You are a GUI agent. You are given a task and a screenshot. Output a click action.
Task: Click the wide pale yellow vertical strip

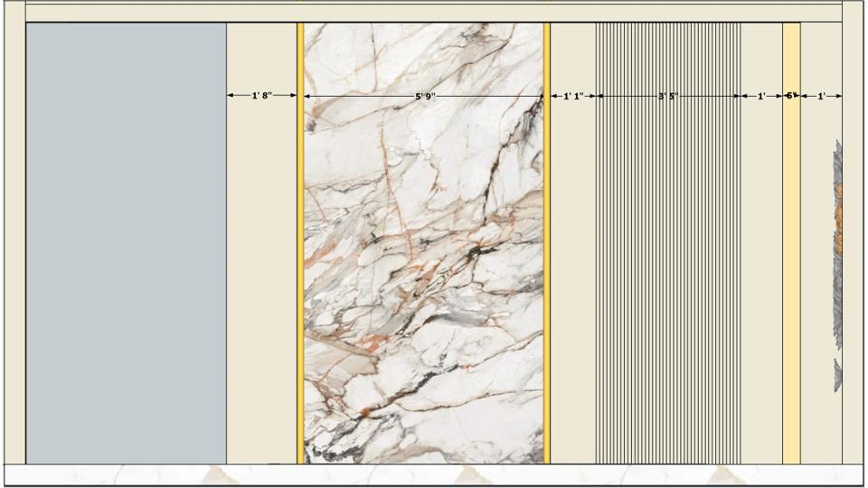coord(791,271)
